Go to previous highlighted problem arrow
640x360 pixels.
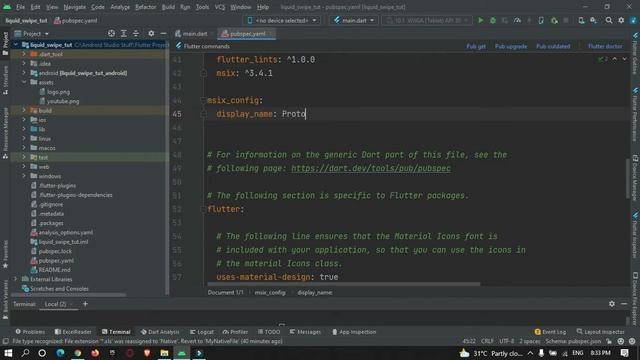tap(615, 59)
